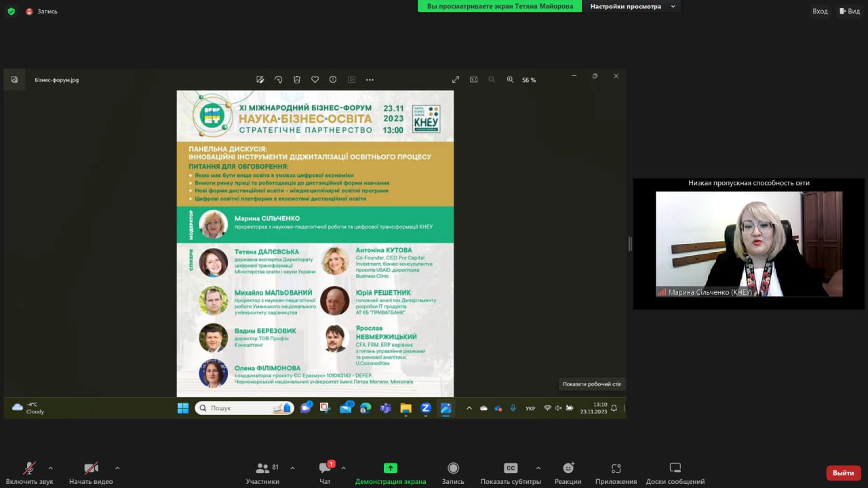Open the Вид view menu
The width and height of the screenshot is (868, 488).
pyautogui.click(x=850, y=11)
